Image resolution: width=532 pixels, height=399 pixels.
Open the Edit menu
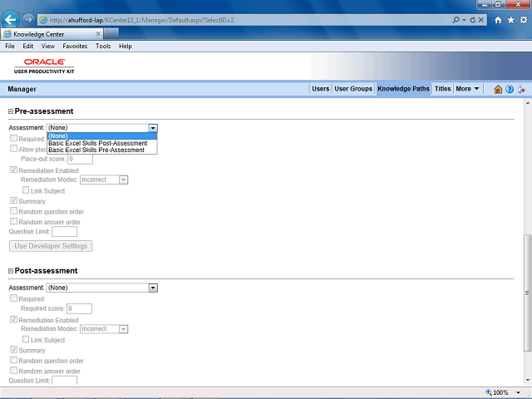click(27, 47)
